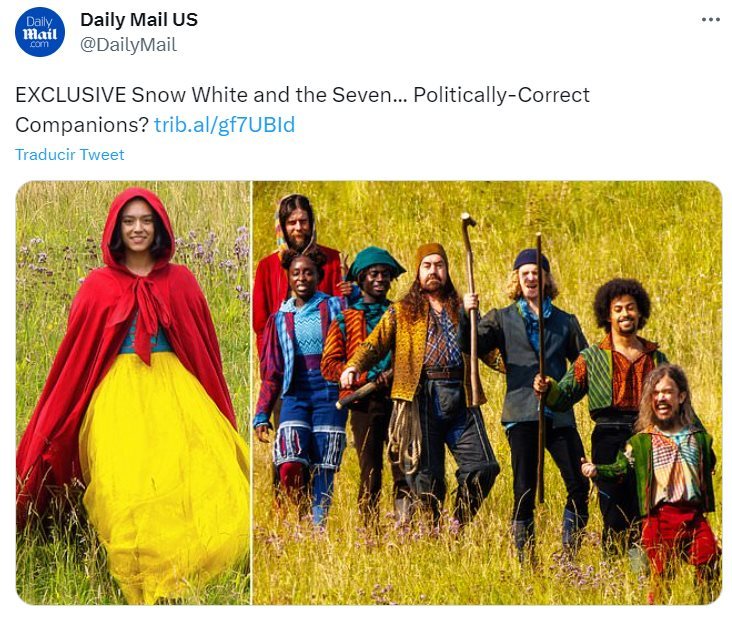
Task: Open the @DailyMail handle profile
Action: 128,45
